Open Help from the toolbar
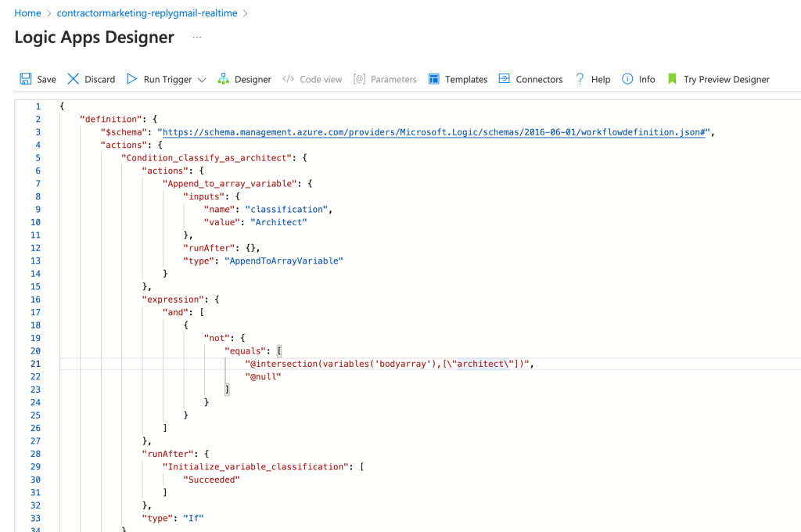 point(593,79)
